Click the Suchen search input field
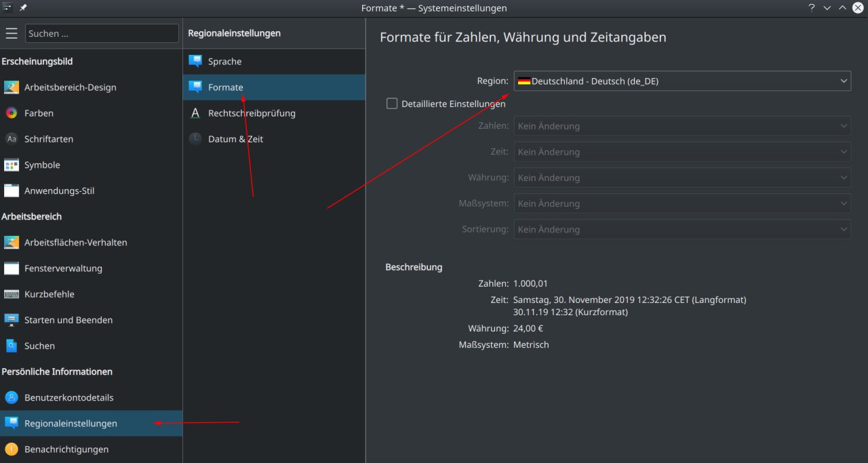Viewport: 868px width, 463px height. [102, 33]
